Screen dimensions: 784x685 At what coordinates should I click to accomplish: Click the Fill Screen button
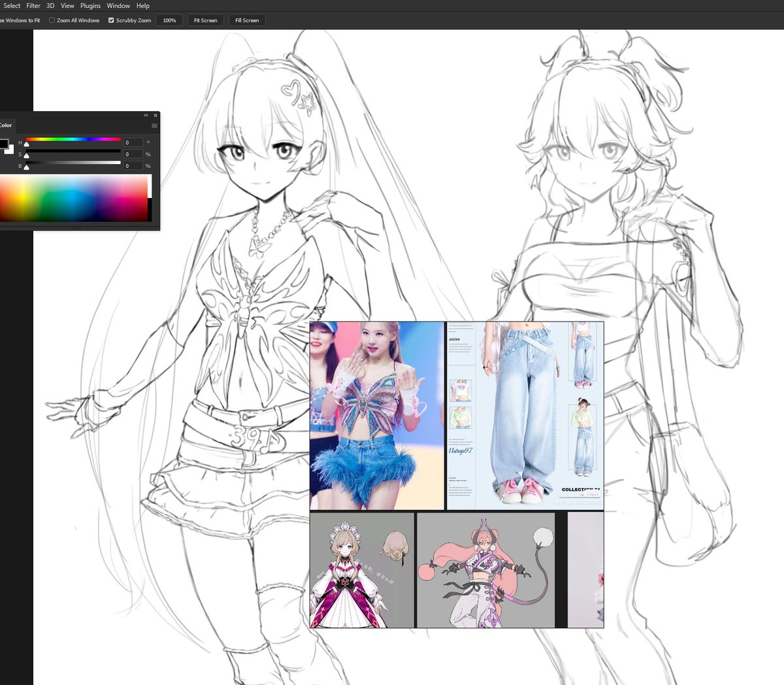tap(247, 20)
